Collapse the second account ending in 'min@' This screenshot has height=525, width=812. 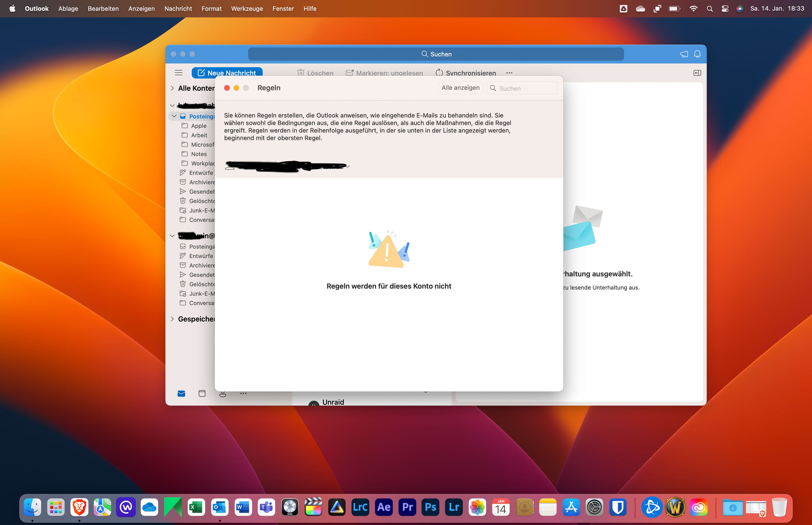tap(172, 236)
